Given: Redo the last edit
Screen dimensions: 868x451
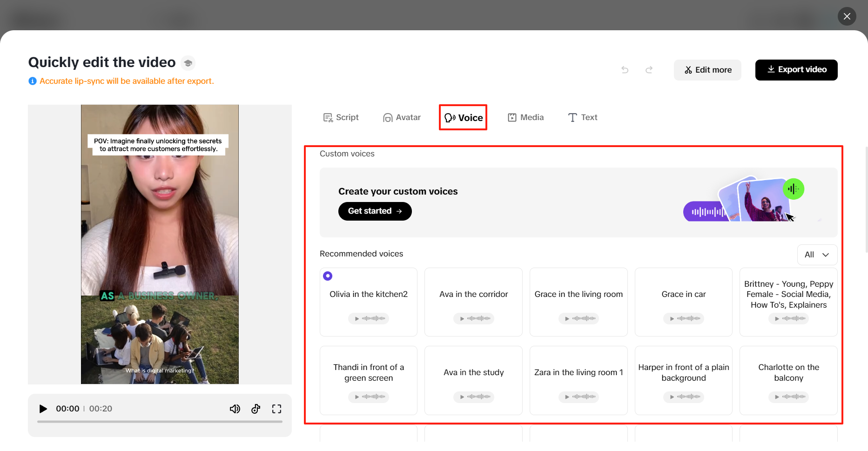Looking at the screenshot, I should 649,69.
